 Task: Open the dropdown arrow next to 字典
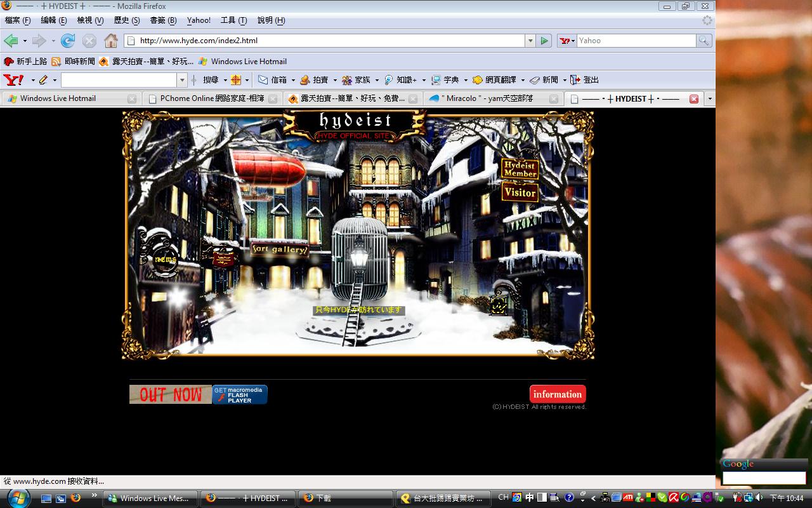point(465,80)
